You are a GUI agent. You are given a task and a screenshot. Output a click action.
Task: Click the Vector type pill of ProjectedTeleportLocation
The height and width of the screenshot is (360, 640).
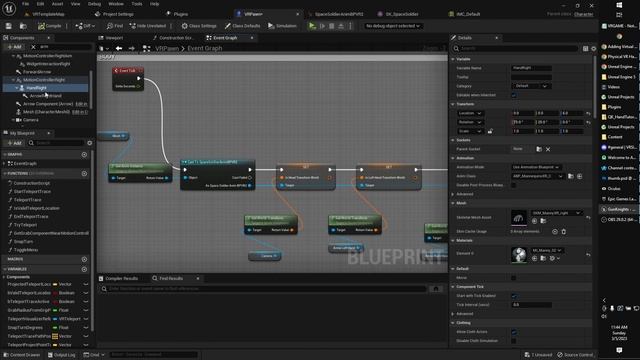tap(62, 284)
